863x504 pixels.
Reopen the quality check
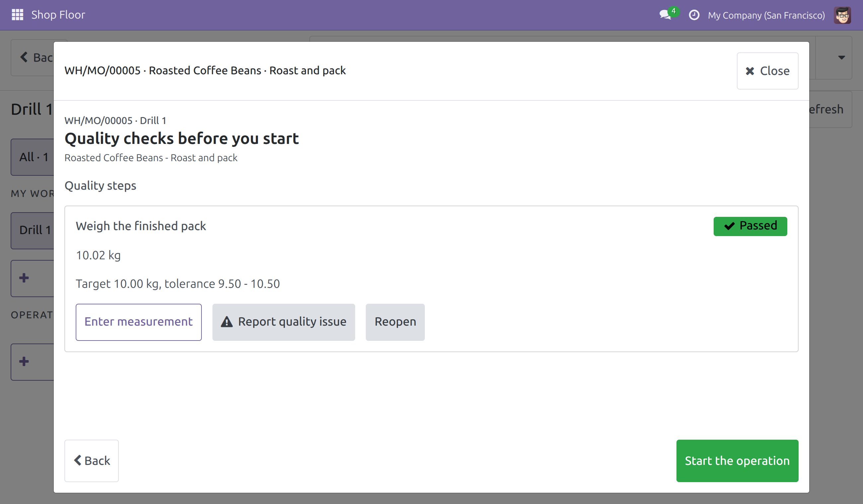(x=395, y=322)
